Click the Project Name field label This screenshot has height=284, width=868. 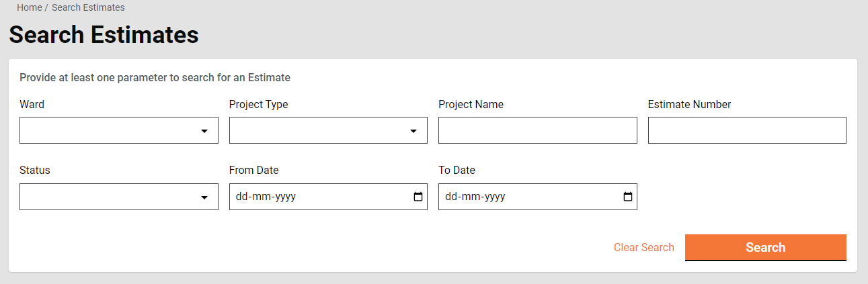point(471,104)
